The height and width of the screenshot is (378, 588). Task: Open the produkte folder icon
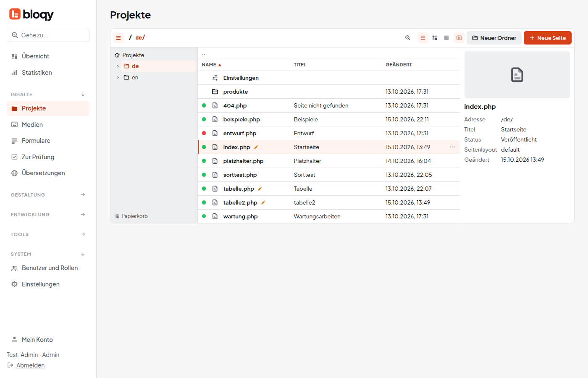tap(215, 92)
